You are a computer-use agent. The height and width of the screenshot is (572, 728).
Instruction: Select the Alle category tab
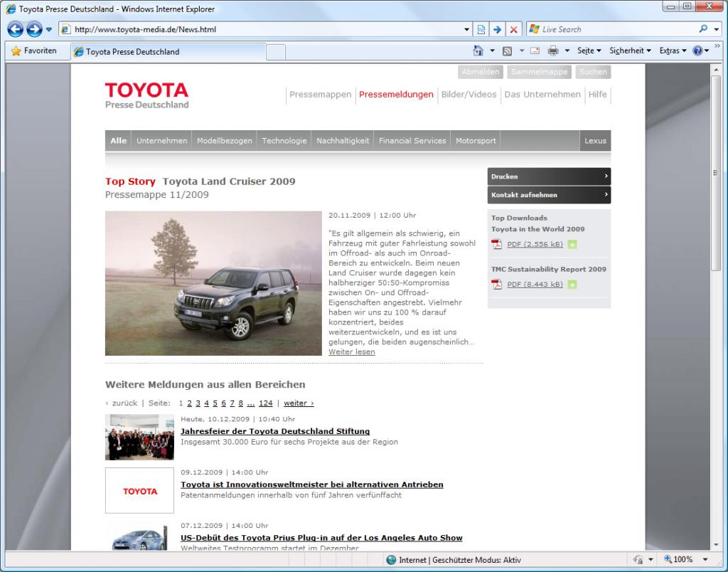[x=119, y=141]
